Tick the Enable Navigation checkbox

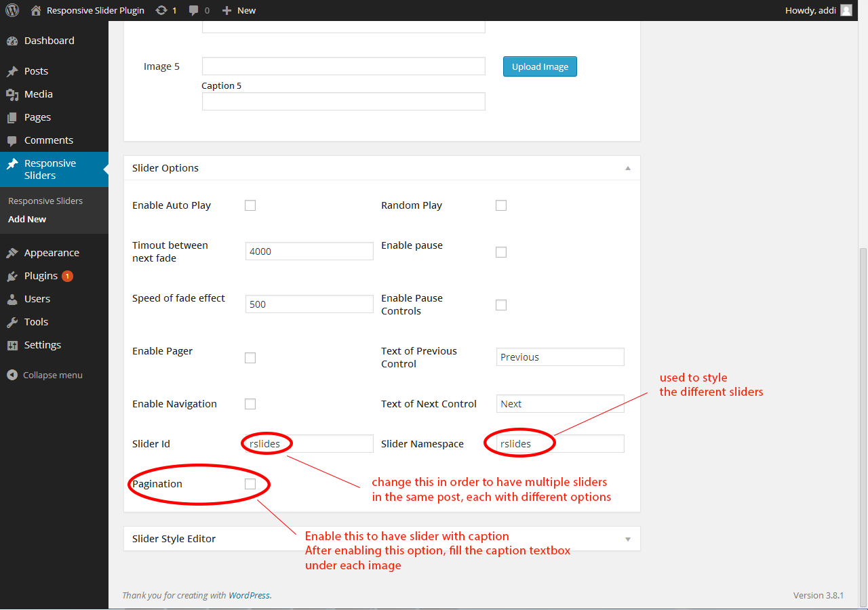(250, 404)
